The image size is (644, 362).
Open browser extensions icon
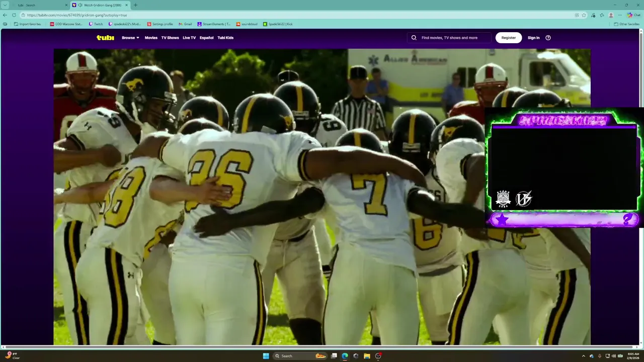[x=594, y=15]
